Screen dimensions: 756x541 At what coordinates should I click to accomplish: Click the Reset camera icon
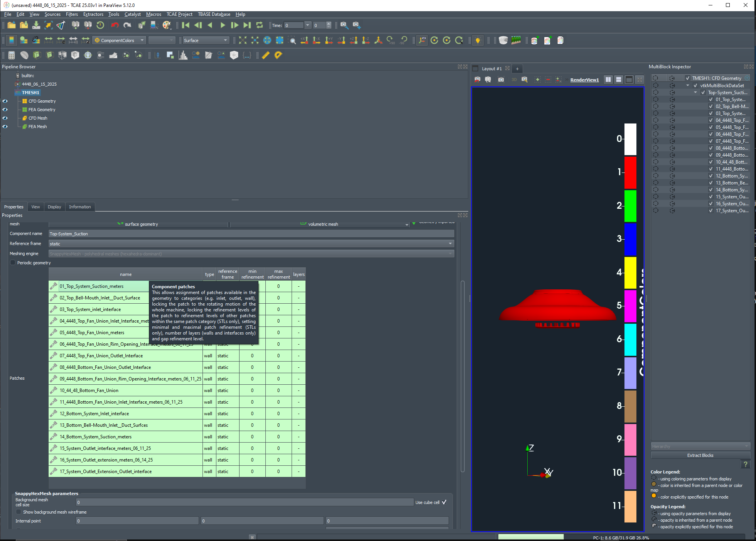click(x=243, y=40)
